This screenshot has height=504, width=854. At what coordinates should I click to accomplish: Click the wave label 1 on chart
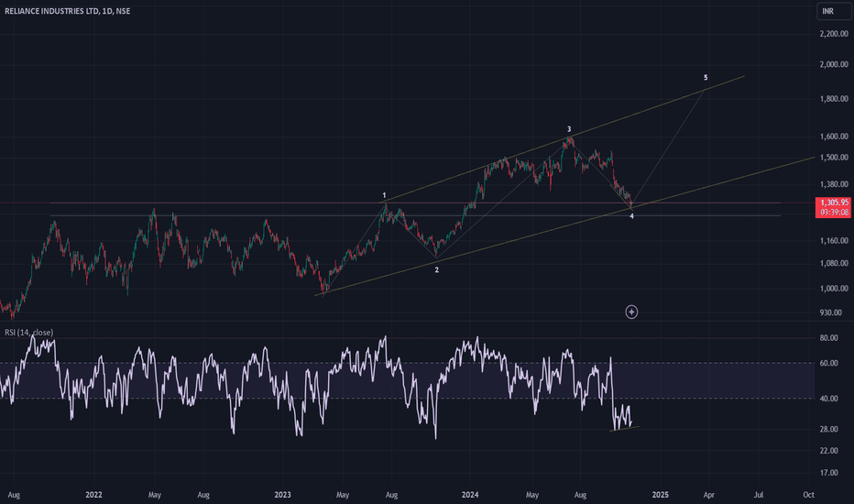(x=384, y=195)
